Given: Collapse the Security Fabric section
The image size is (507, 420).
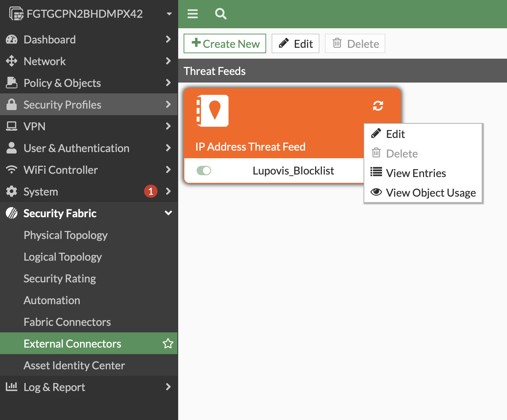Looking at the screenshot, I should pos(168,213).
